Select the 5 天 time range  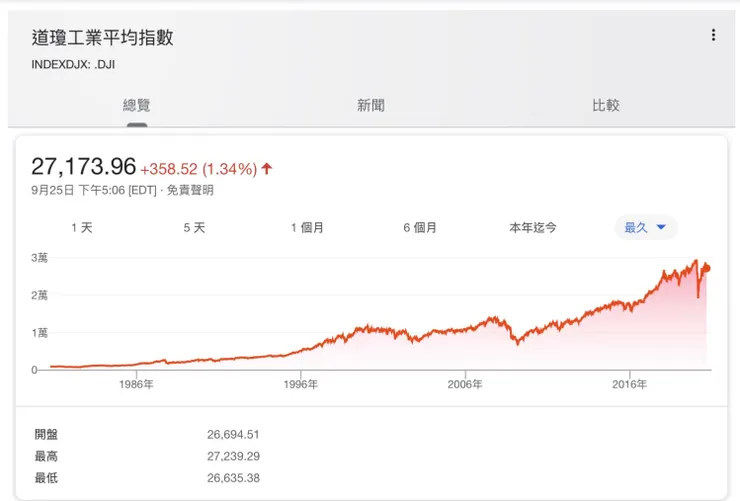[194, 228]
